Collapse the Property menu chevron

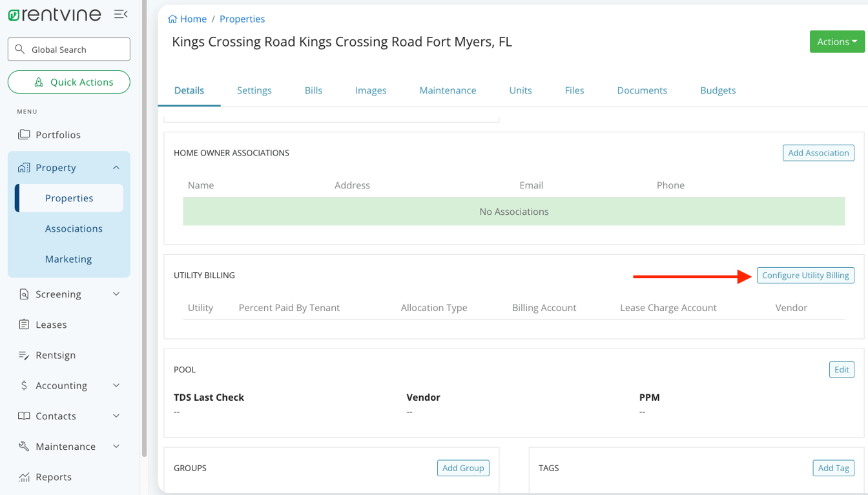click(x=116, y=167)
